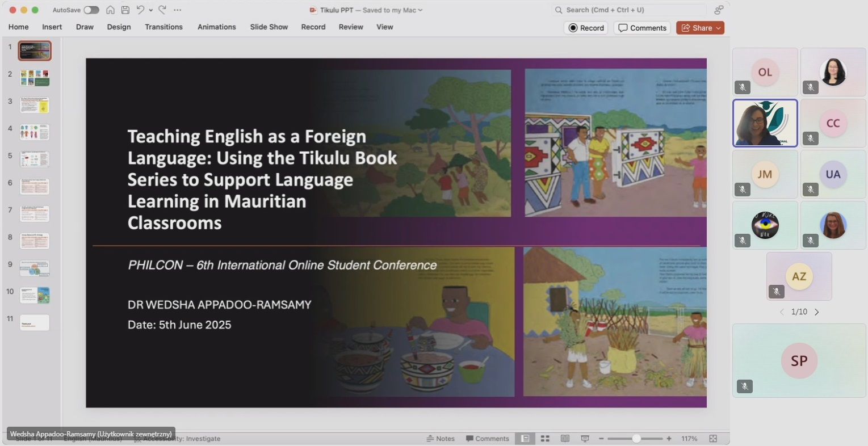The height and width of the screenshot is (446, 868).
Task: Toggle the AutoSave switch
Action: [91, 10]
